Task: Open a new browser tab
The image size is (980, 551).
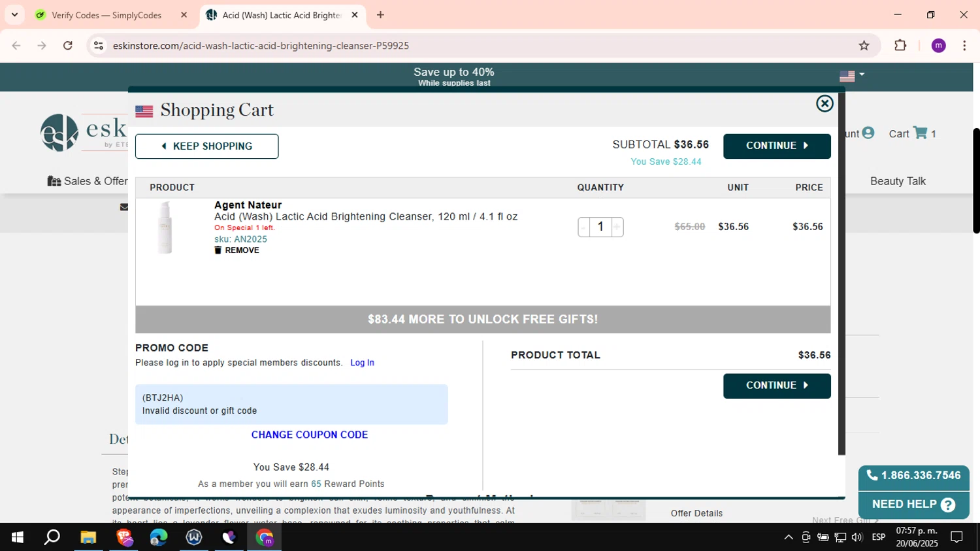Action: 381,15
